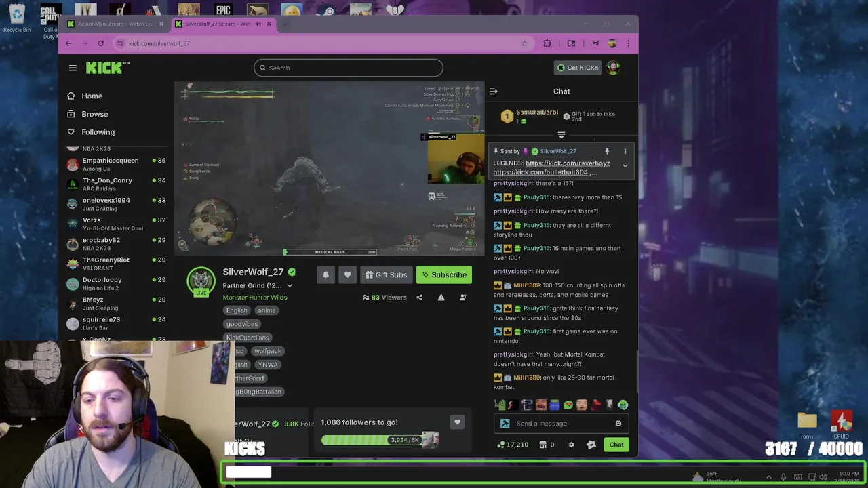Click the goodvibes tag
The height and width of the screenshot is (488, 868).
(x=242, y=324)
